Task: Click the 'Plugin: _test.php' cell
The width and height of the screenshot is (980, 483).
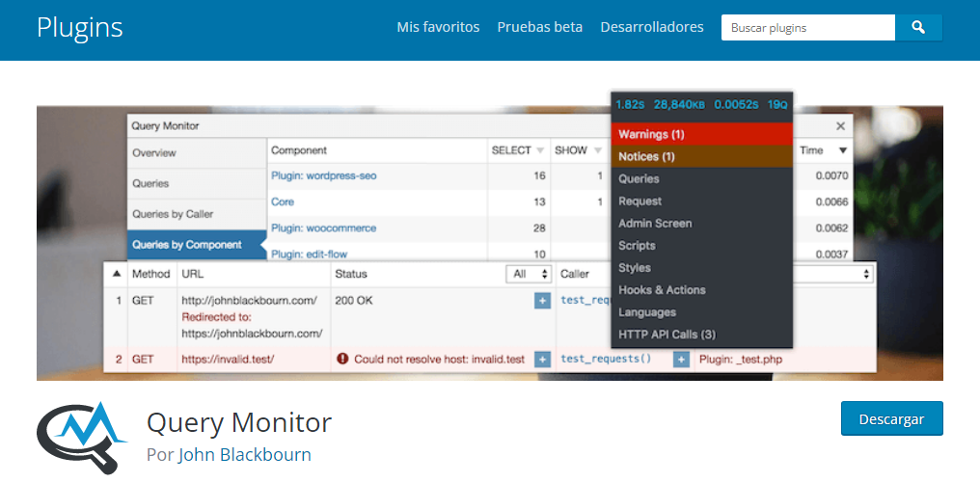Action: point(741,360)
